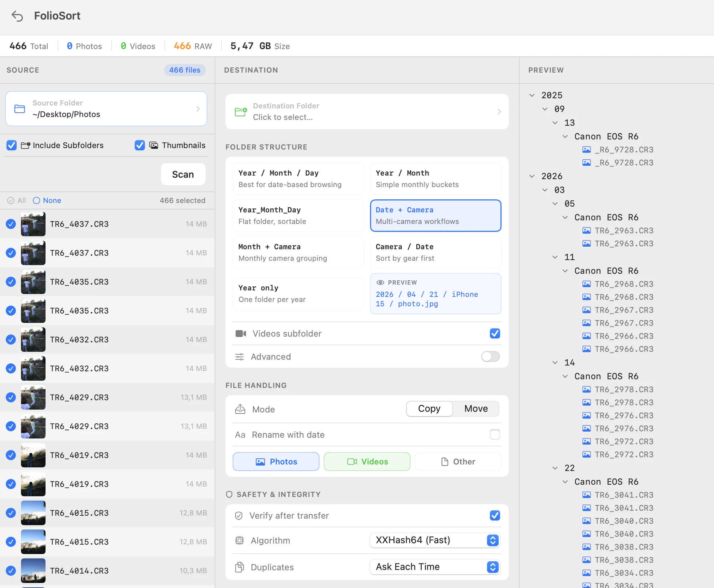Image resolution: width=714 pixels, height=588 pixels.
Task: Turn on the Advanced switch
Action: (490, 356)
